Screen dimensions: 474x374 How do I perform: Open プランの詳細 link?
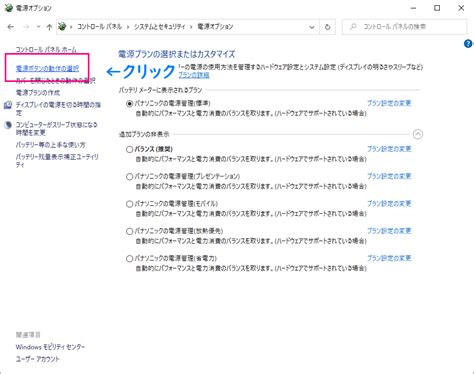pyautogui.click(x=194, y=75)
